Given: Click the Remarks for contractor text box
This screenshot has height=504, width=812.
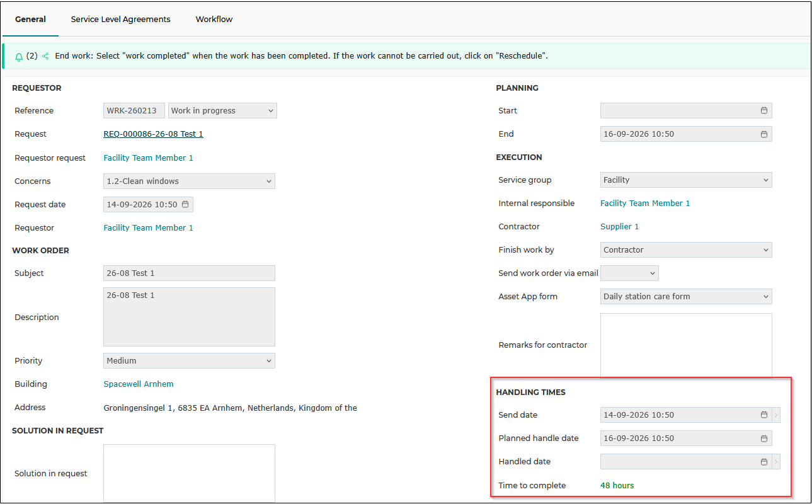Looking at the screenshot, I should tap(686, 345).
